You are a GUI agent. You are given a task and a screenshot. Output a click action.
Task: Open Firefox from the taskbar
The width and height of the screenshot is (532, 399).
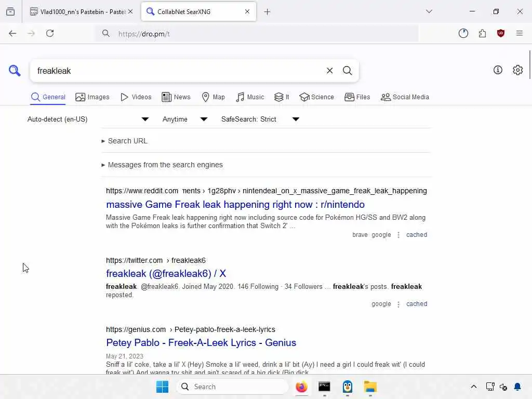tap(301, 387)
